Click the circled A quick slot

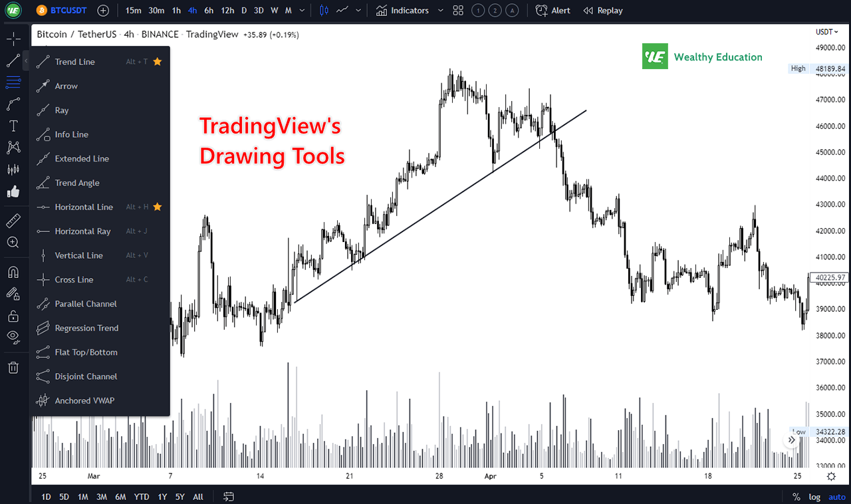click(x=513, y=11)
